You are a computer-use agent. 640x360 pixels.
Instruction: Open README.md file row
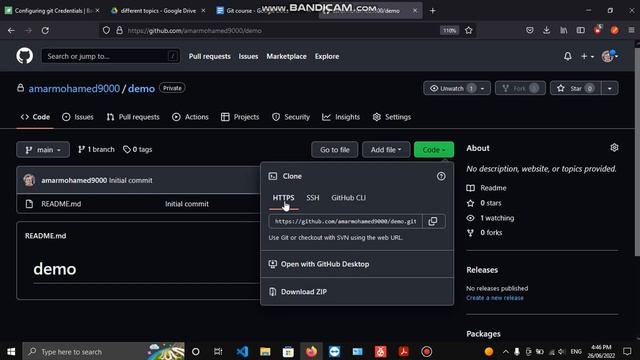[138, 204]
